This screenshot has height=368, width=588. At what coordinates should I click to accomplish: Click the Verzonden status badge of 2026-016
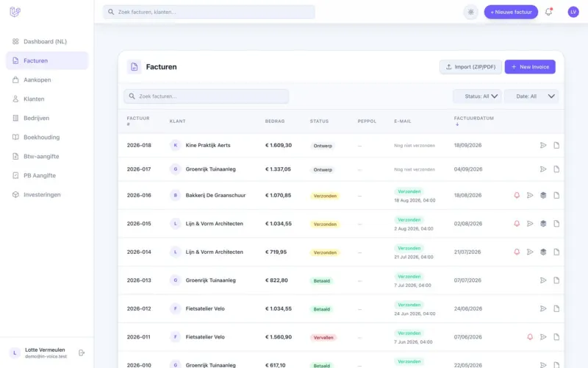click(325, 196)
